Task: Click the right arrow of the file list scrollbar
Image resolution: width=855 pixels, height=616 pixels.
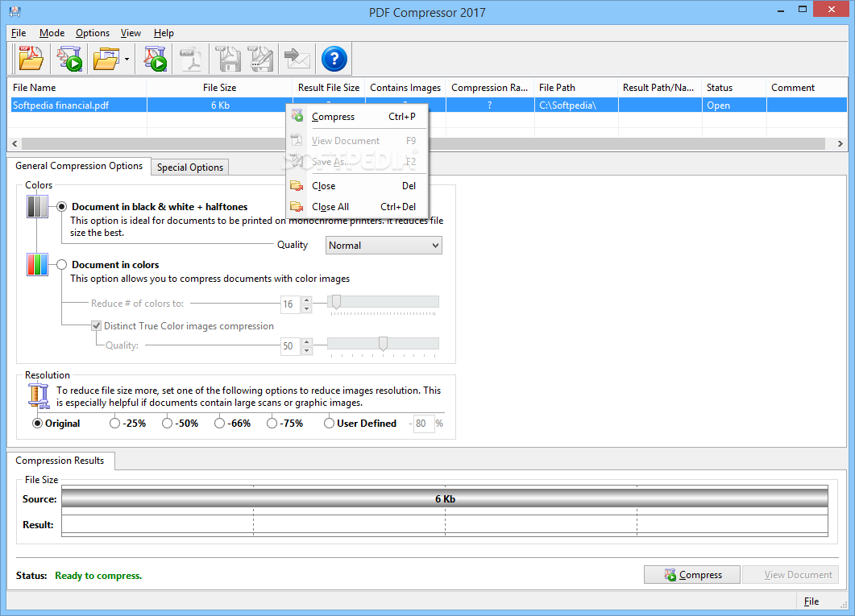Action: (x=840, y=144)
